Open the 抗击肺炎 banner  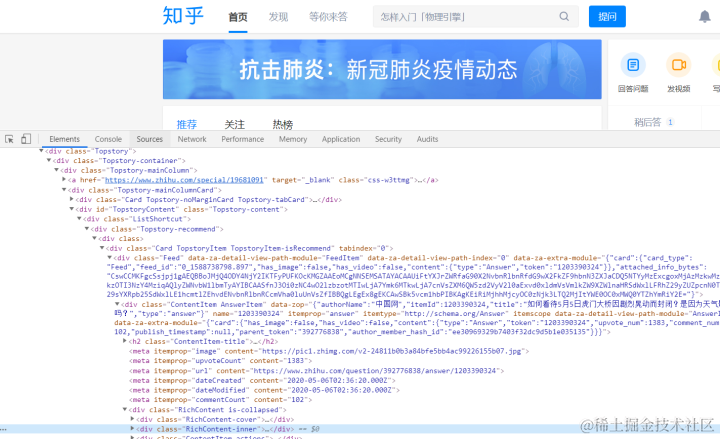point(382,69)
